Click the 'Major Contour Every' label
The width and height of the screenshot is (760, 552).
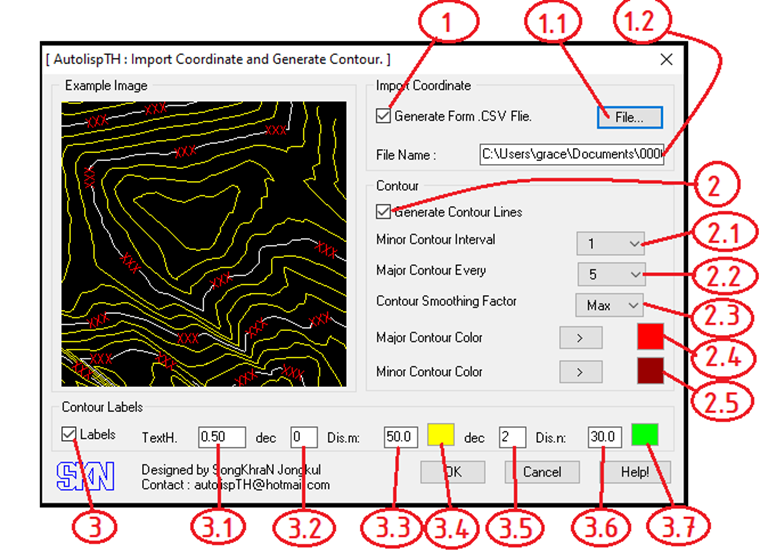pyautogui.click(x=431, y=270)
